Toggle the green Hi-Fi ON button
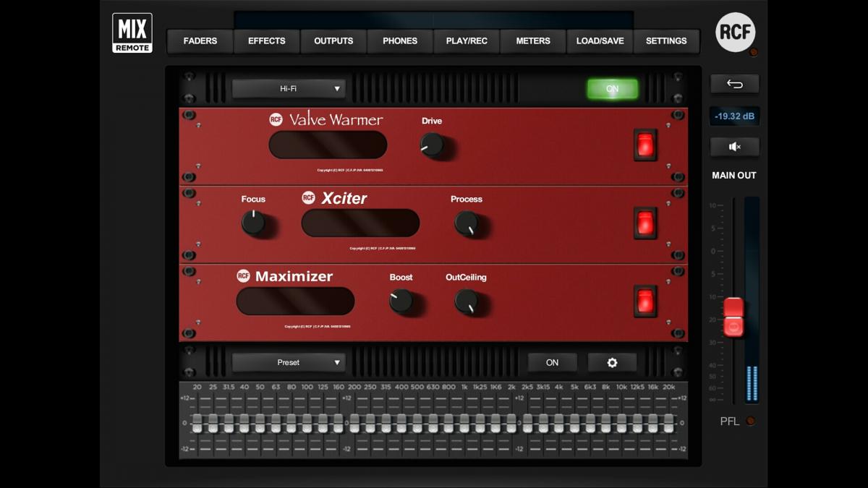Viewport: 868px width, 488px height. (612, 89)
